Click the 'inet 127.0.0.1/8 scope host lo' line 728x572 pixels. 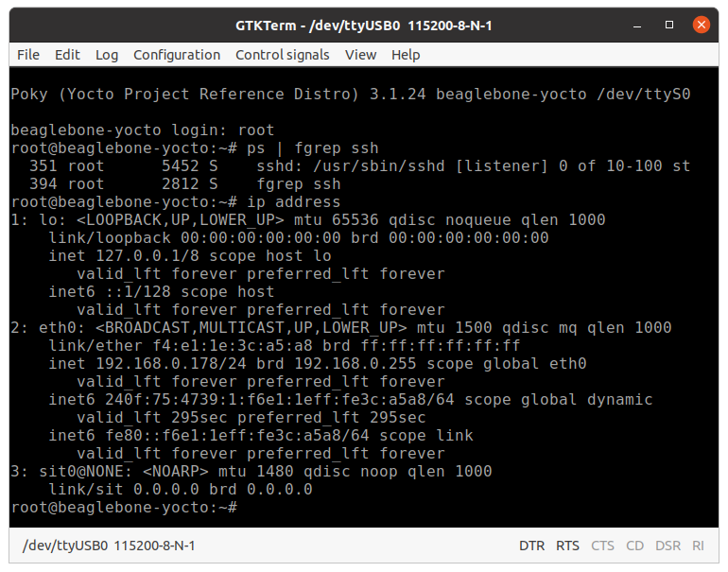click(190, 256)
